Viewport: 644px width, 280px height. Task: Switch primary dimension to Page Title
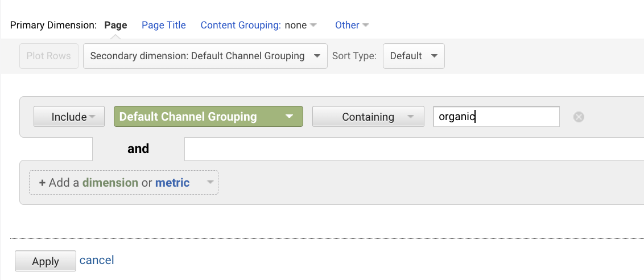click(164, 25)
